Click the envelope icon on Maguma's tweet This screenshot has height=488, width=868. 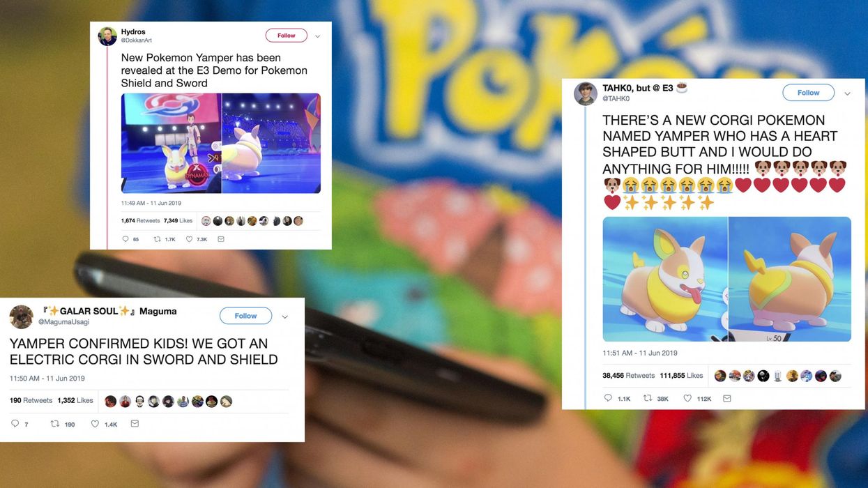click(x=135, y=423)
